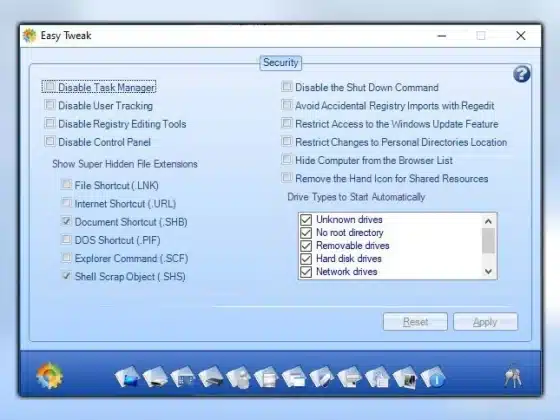The width and height of the screenshot is (560, 420).
Task: Click the Reset button
Action: [x=415, y=322]
